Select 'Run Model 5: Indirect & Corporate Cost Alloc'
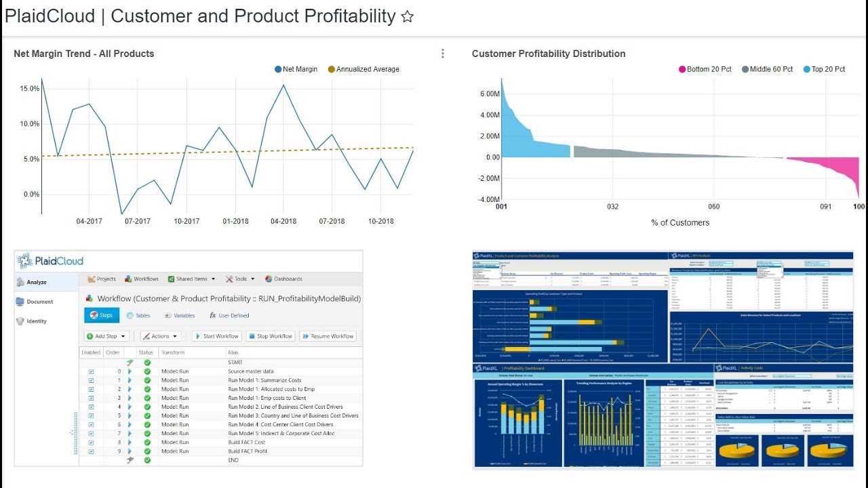Viewport: 868px width, 488px height. pyautogui.click(x=281, y=433)
